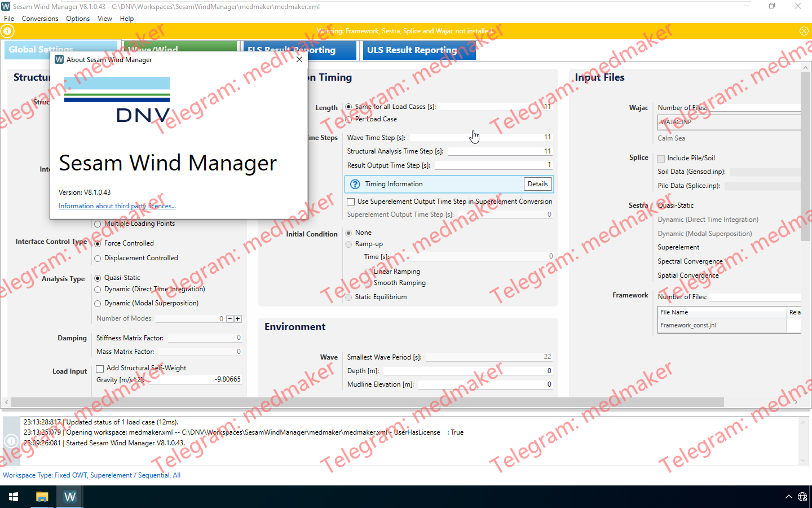Decrease Number of Modes with minus button
This screenshot has width=812, height=508.
click(x=230, y=319)
